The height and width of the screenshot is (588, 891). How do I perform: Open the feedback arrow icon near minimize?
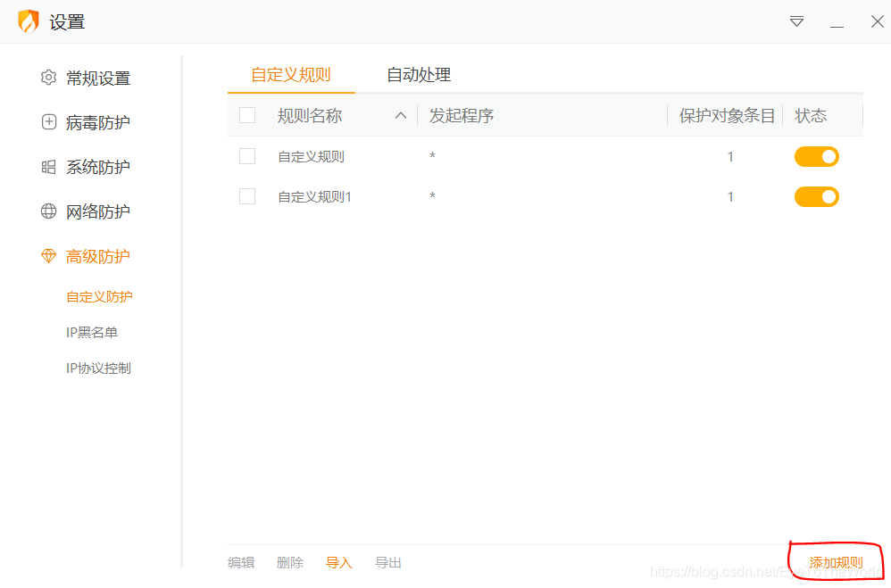pyautogui.click(x=795, y=21)
